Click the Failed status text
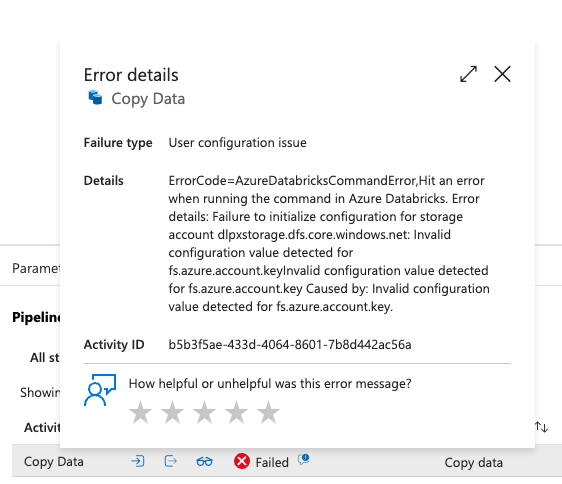The height and width of the screenshot is (484, 562). (272, 462)
